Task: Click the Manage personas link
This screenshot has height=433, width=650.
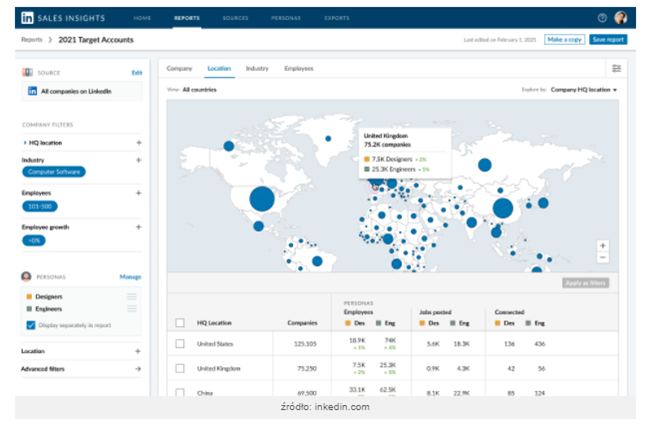Action: tap(130, 276)
